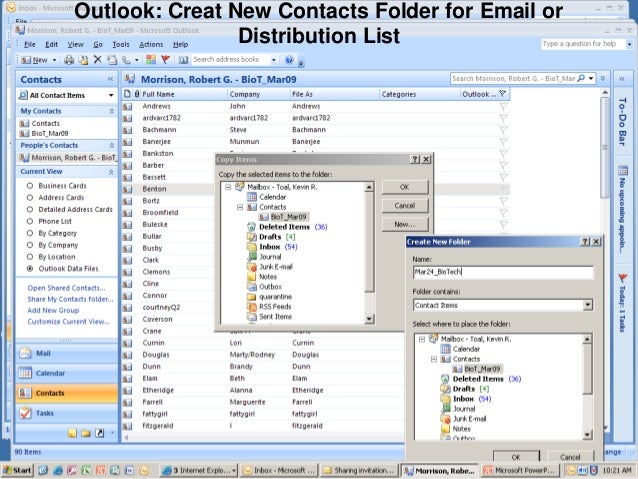Click the New contact button
Screen dimensions: 638x479
34,60
